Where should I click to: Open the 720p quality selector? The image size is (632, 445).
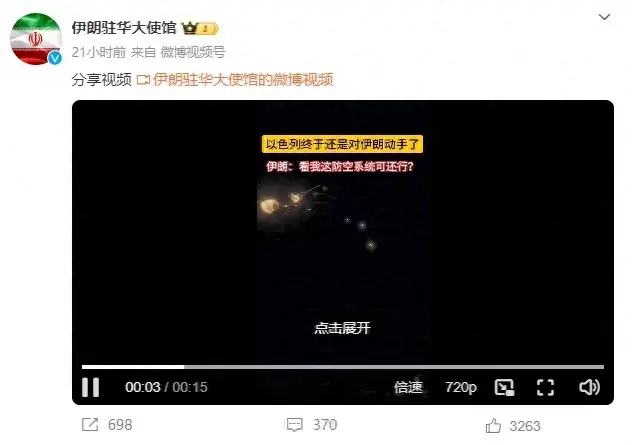[461, 387]
